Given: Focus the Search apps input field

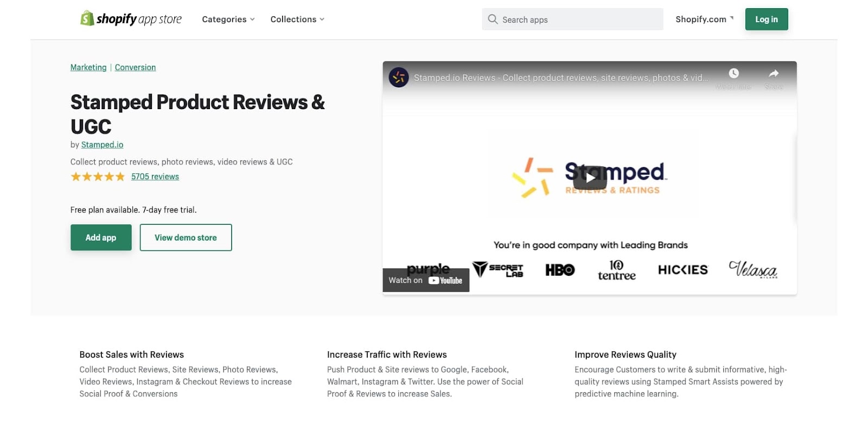Looking at the screenshot, I should point(572,20).
